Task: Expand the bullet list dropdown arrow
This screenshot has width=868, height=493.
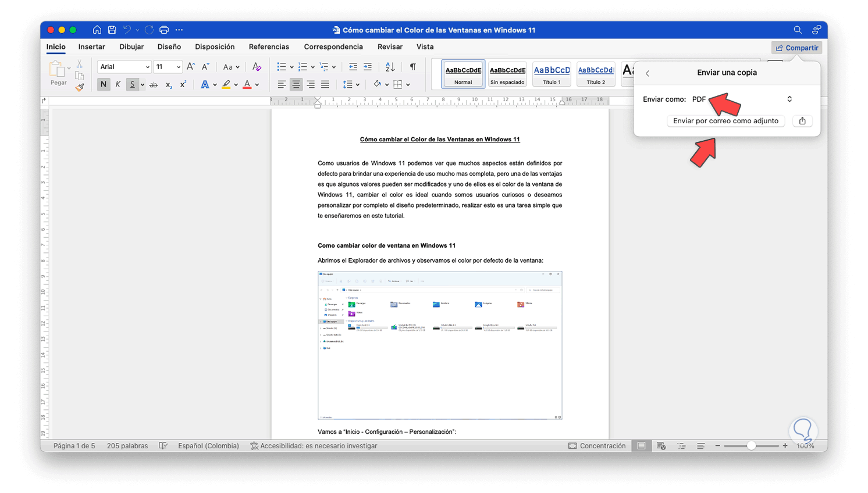Action: 291,67
